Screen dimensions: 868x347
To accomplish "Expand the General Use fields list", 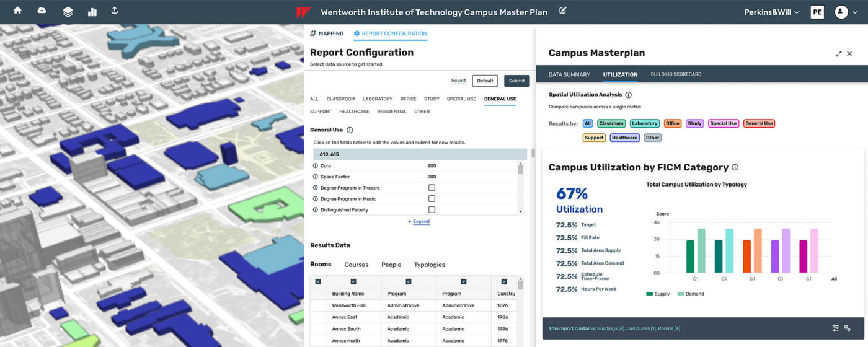I will point(420,222).
